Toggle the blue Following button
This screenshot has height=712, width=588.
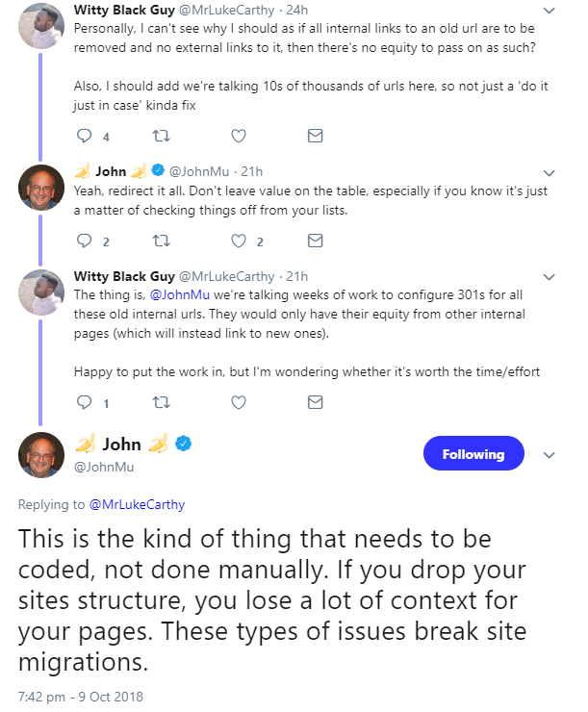tap(473, 454)
